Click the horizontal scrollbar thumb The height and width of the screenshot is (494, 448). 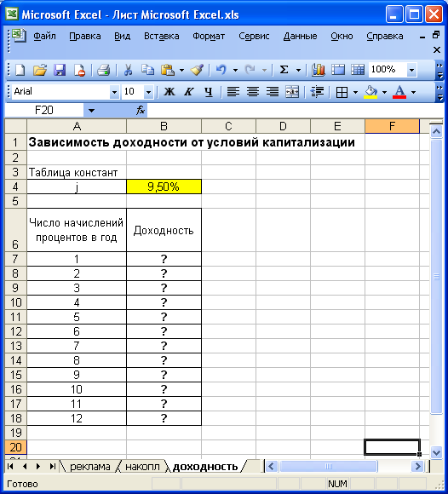click(x=328, y=466)
